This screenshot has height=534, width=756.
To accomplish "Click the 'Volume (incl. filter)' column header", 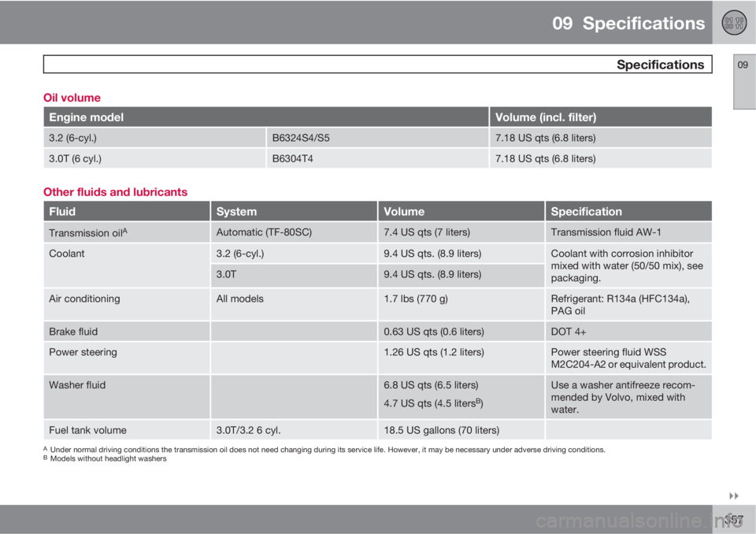I will coord(601,117).
